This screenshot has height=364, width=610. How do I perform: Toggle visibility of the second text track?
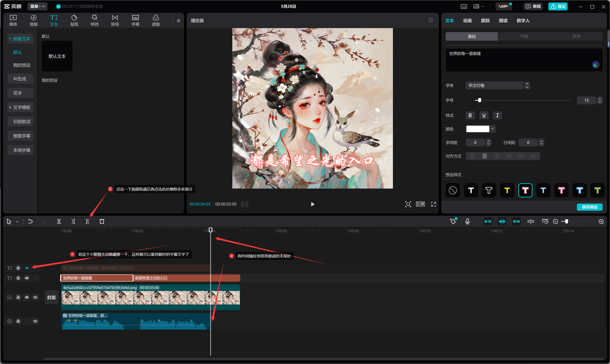pos(27,278)
